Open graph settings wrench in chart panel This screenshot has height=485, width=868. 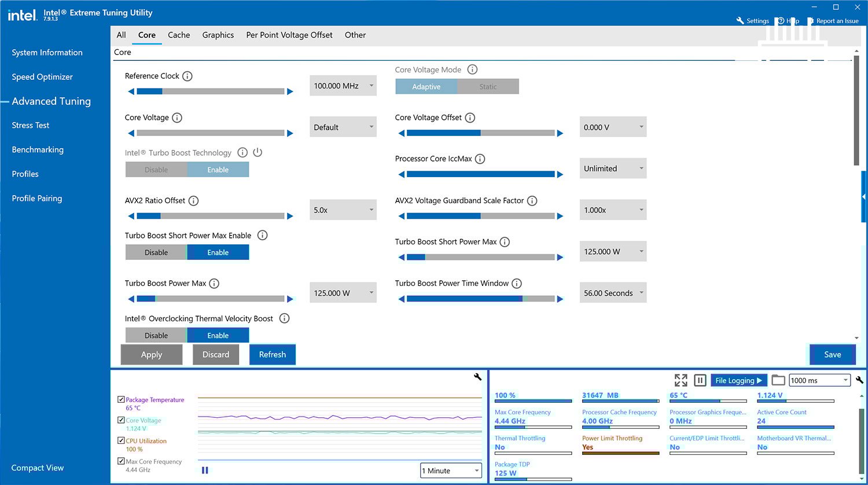(x=477, y=377)
